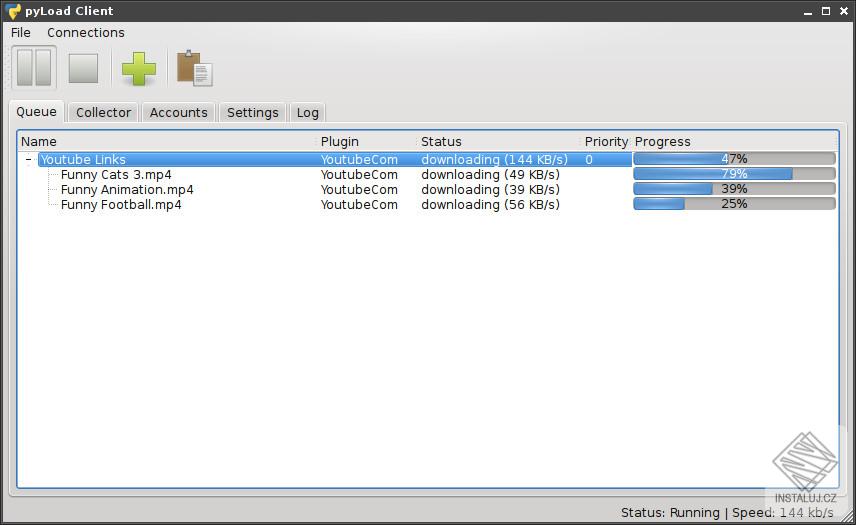Close the pyLoad Client window

tap(843, 11)
